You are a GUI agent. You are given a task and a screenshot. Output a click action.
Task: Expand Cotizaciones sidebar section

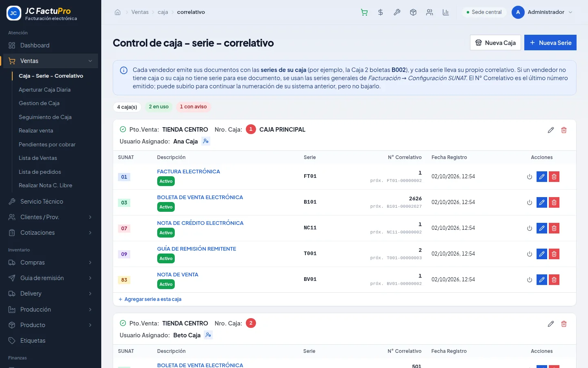[51, 233]
